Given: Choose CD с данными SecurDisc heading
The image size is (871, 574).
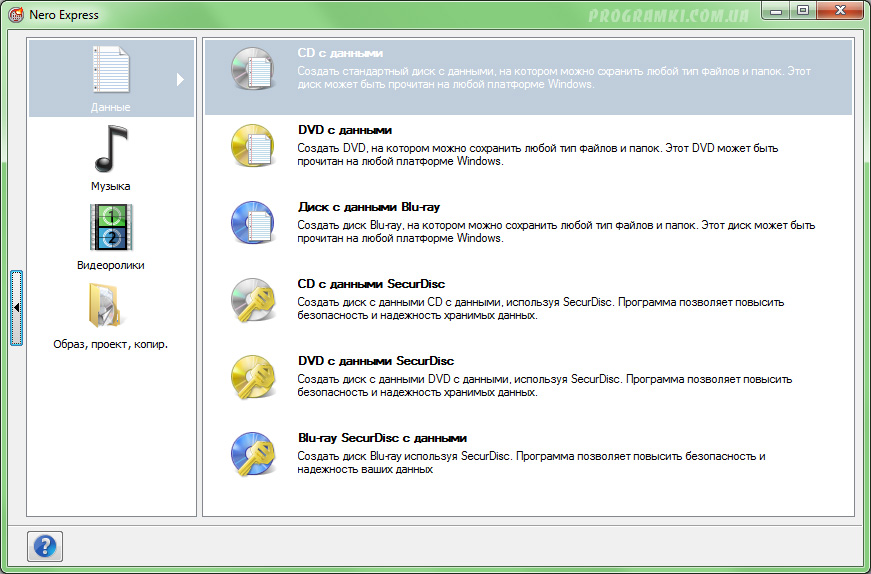Looking at the screenshot, I should [x=371, y=284].
